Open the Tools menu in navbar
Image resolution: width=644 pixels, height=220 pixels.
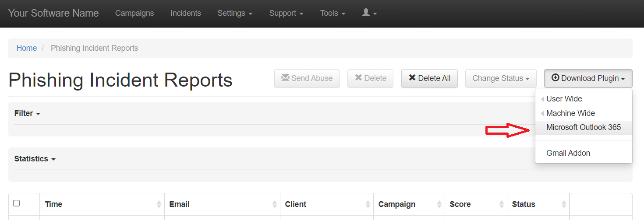click(333, 13)
